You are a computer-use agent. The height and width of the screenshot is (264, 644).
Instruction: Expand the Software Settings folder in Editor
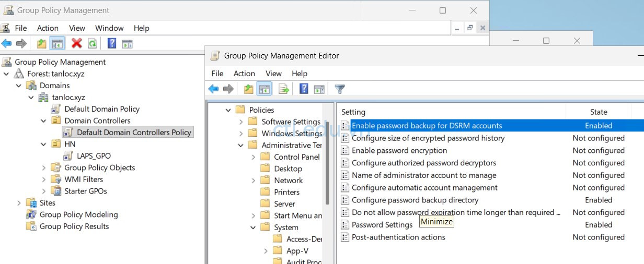point(241,122)
